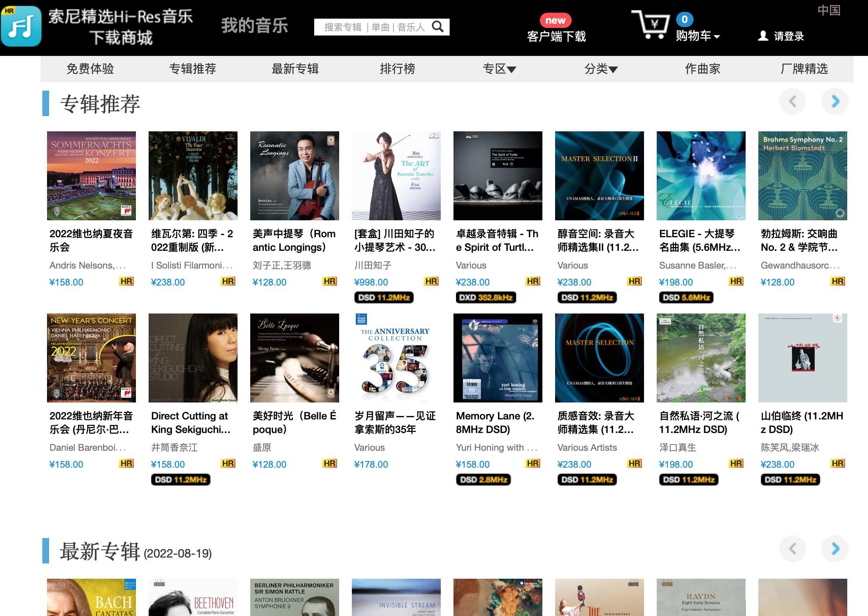This screenshot has width=868, height=616.
Task: Click the 客户端下载 link
Action: pyautogui.click(x=556, y=36)
